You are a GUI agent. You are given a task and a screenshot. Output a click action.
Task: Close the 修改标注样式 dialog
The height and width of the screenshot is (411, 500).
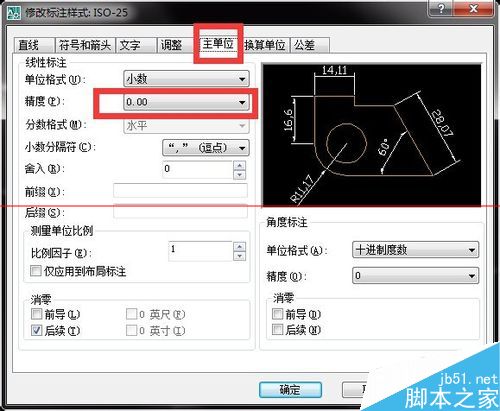coord(473,9)
